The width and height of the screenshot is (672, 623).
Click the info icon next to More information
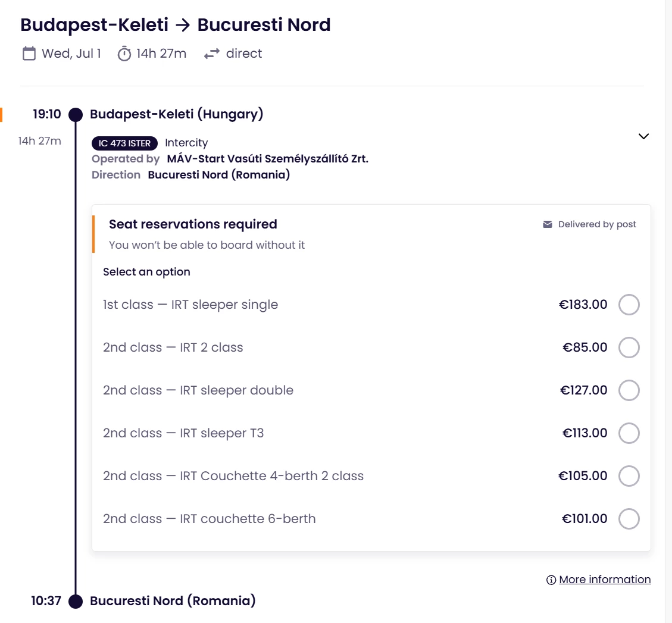[x=551, y=580]
